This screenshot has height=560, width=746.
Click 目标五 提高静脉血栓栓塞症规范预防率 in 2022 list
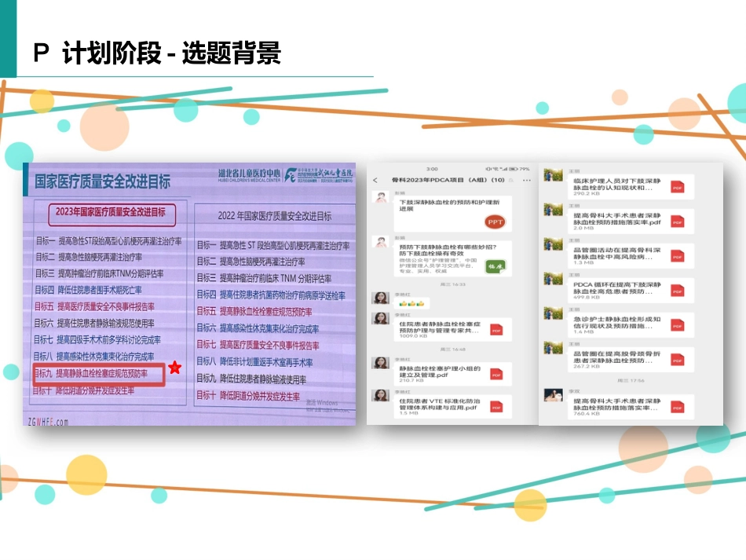(254, 312)
